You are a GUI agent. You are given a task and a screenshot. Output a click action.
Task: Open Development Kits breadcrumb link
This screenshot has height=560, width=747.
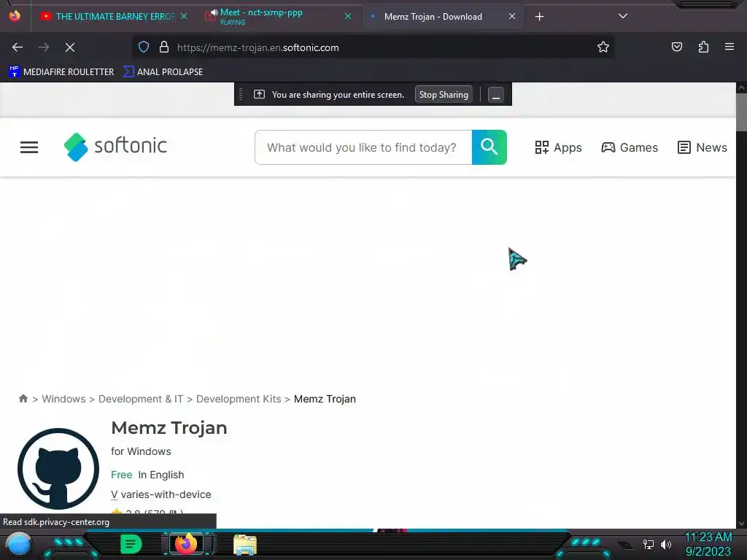239,399
